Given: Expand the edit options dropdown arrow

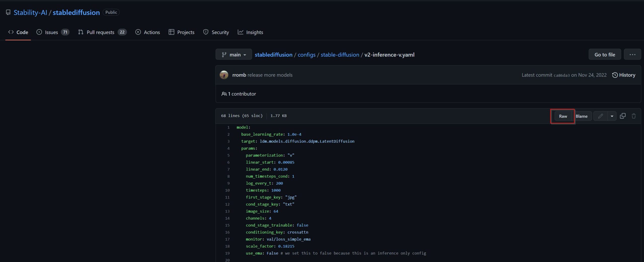Looking at the screenshot, I should (x=612, y=116).
